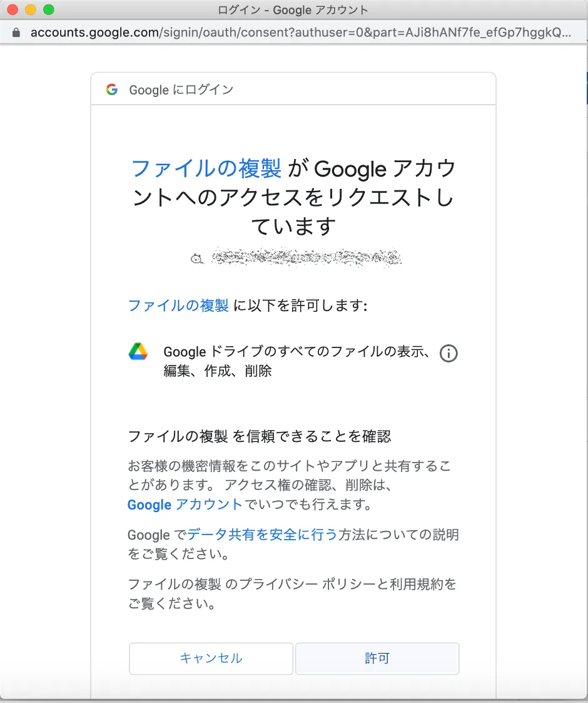The image size is (588, 703).
Task: Click the Google にログイン header text
Action: click(181, 90)
